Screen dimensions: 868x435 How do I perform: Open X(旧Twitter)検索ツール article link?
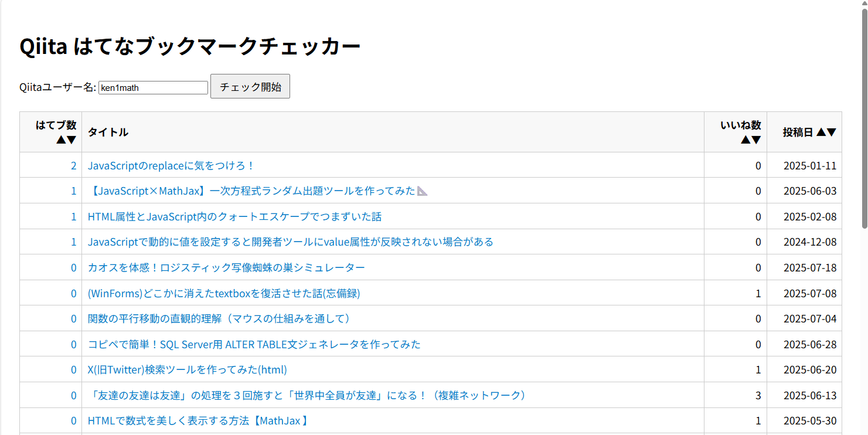pos(188,369)
